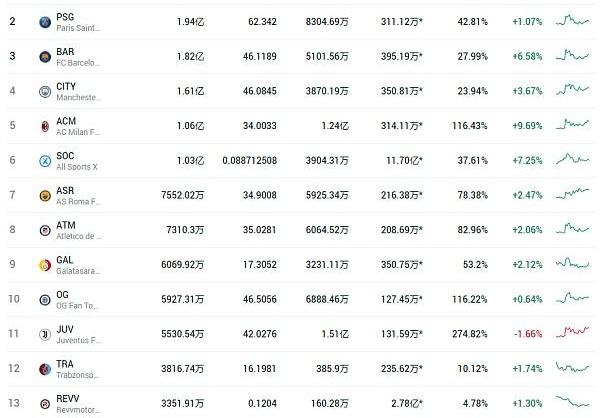Click the Manchester City logo icon
The width and height of the screenshot is (600, 418).
tap(45, 91)
